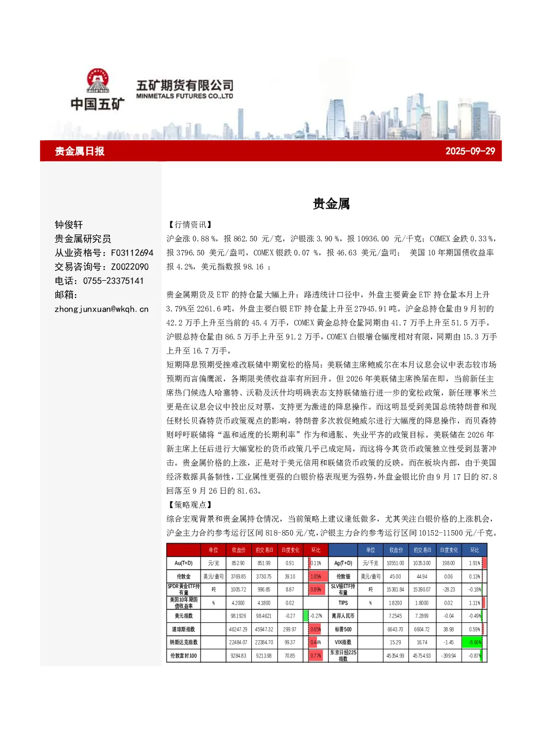This screenshot has height=756, width=535.
Task: Click the 美元指数 row label
Action: coord(183,616)
